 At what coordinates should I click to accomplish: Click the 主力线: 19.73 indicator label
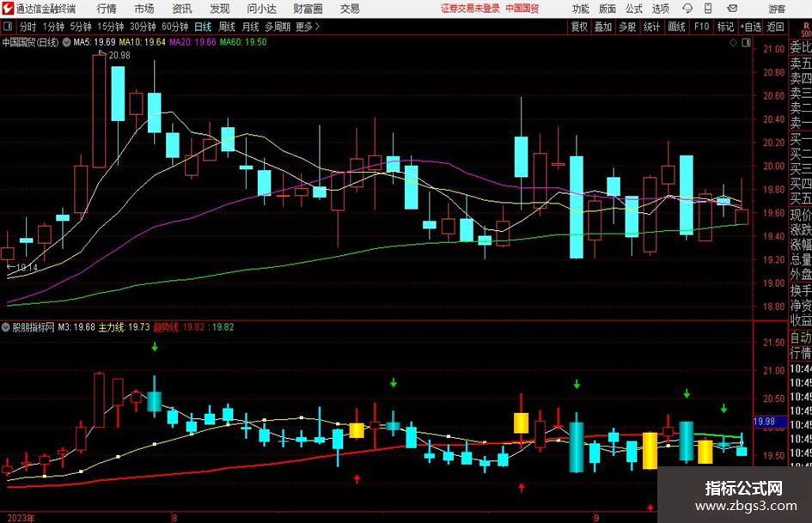coord(125,327)
